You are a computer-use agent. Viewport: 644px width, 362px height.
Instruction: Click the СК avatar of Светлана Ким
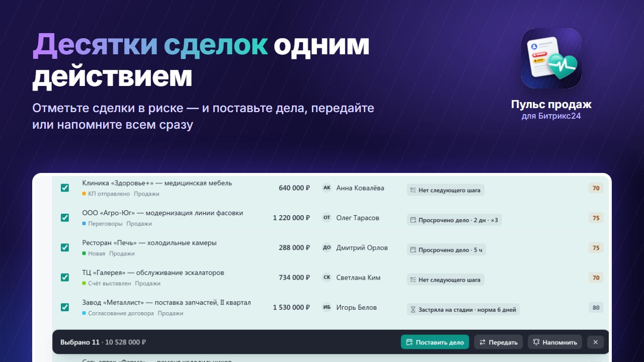point(327,278)
